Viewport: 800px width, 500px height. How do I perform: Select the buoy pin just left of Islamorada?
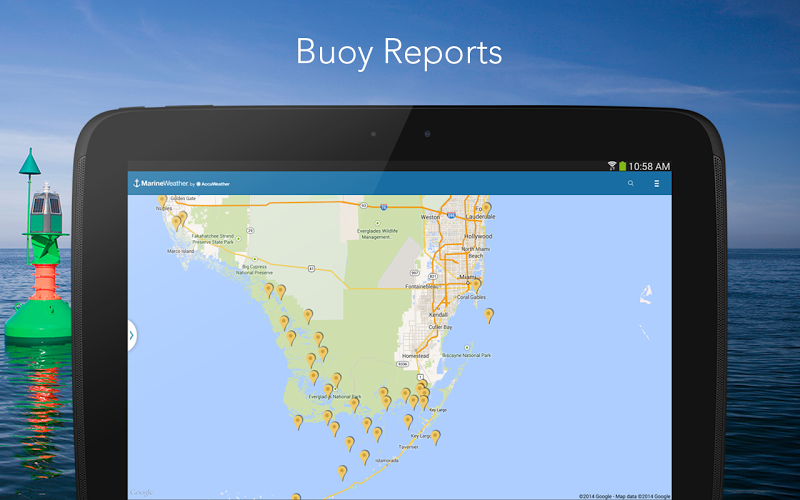(364, 456)
